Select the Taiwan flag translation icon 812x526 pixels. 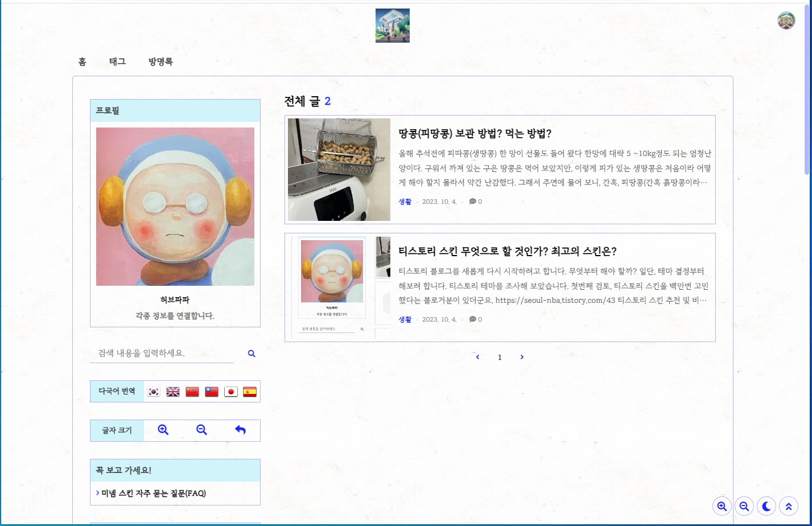coord(212,392)
